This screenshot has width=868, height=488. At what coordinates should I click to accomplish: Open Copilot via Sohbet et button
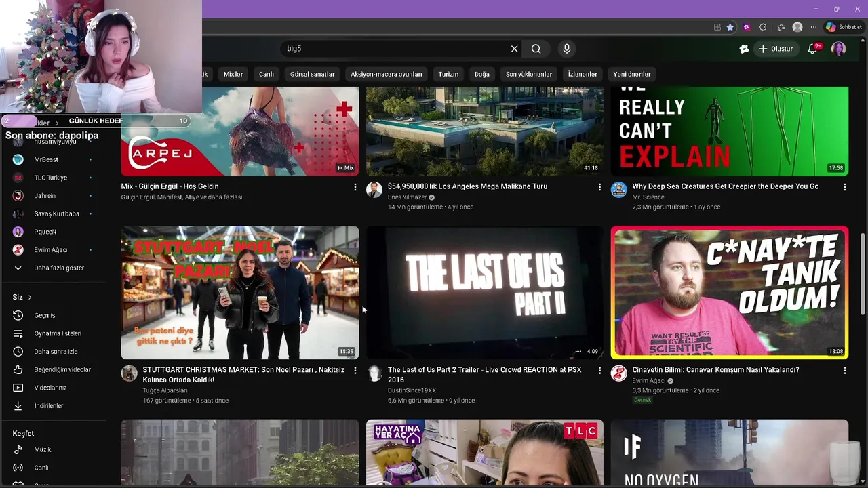844,27
